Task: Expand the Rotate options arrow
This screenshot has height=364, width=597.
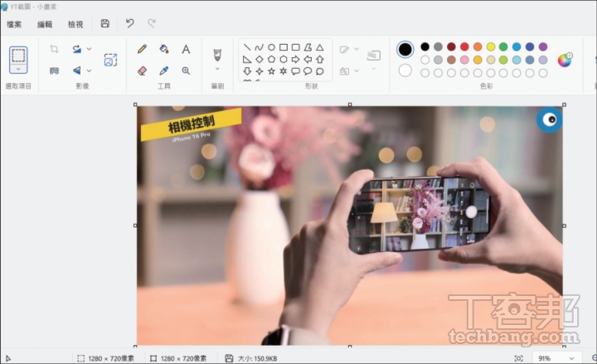Action: [89, 49]
